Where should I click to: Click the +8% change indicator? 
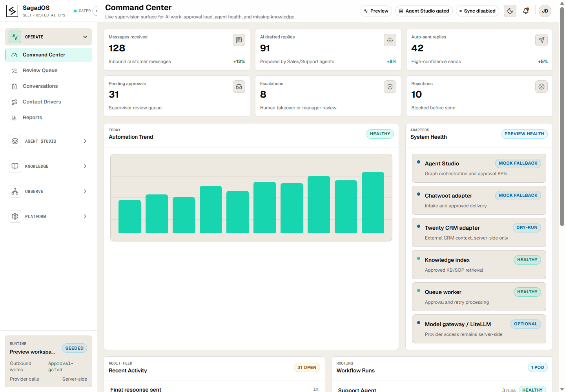pyautogui.click(x=392, y=62)
